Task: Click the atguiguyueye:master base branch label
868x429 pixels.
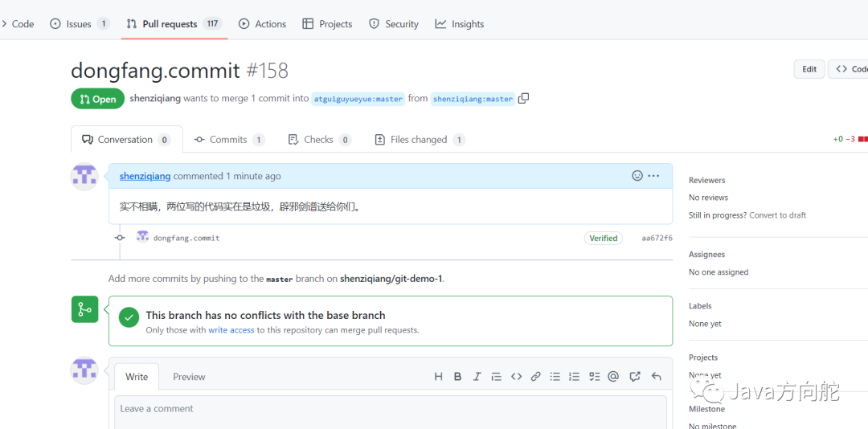Action: pyautogui.click(x=358, y=99)
